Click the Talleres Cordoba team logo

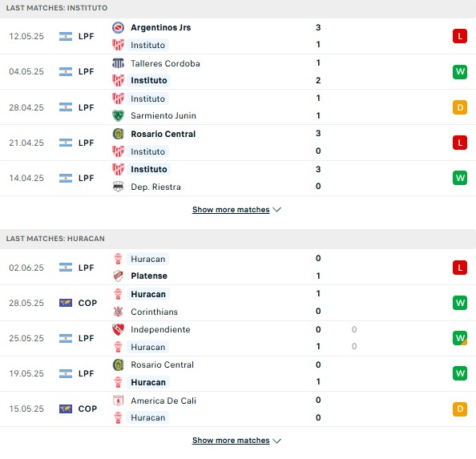tap(118, 63)
